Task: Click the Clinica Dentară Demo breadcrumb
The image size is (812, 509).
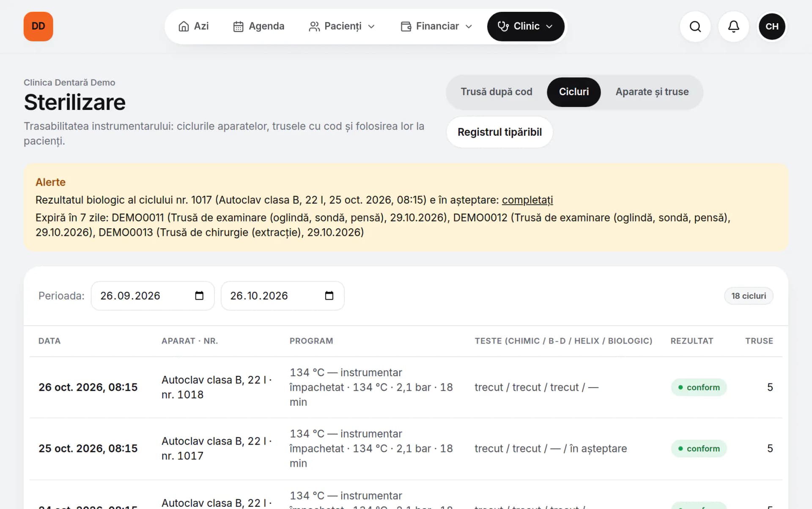Action: pos(69,82)
